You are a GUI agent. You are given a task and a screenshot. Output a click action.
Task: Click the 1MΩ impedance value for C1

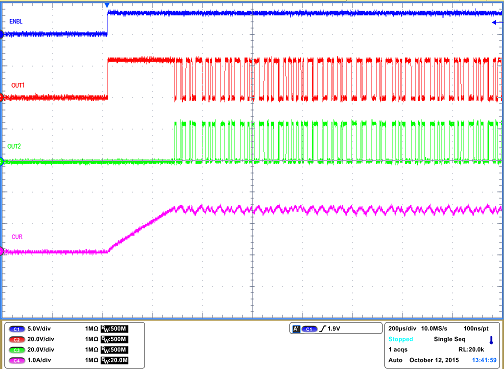pyautogui.click(x=92, y=329)
